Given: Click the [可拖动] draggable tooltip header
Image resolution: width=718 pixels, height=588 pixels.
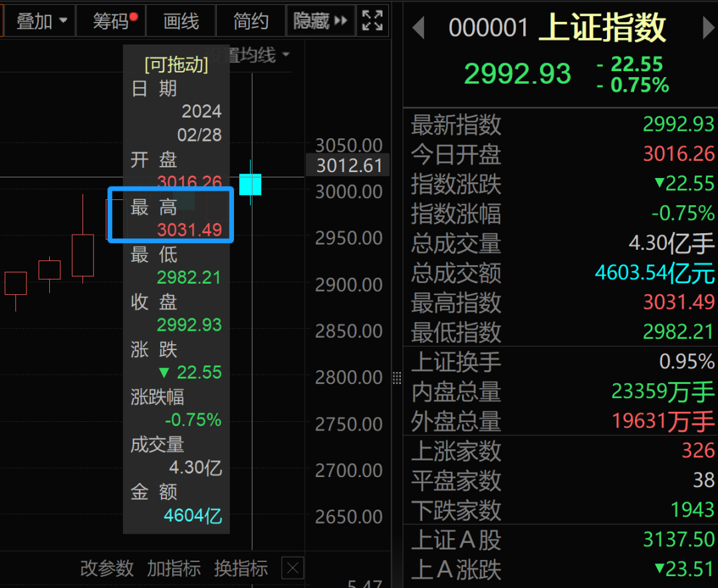Looking at the screenshot, I should click(176, 64).
